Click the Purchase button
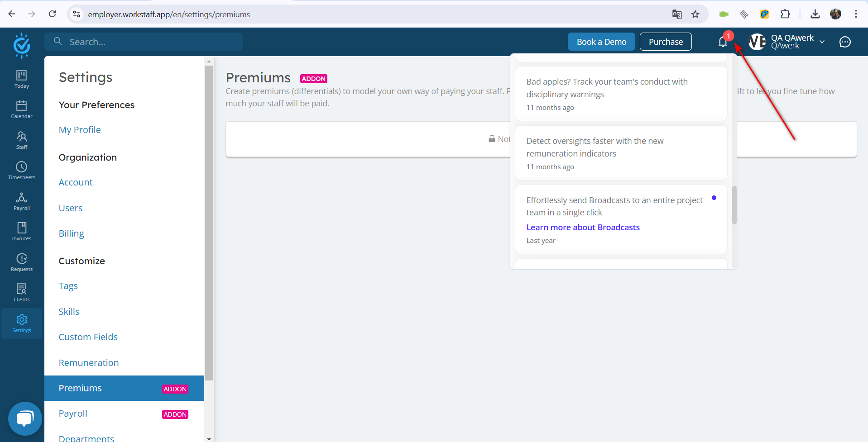The height and width of the screenshot is (442, 868). coord(666,42)
